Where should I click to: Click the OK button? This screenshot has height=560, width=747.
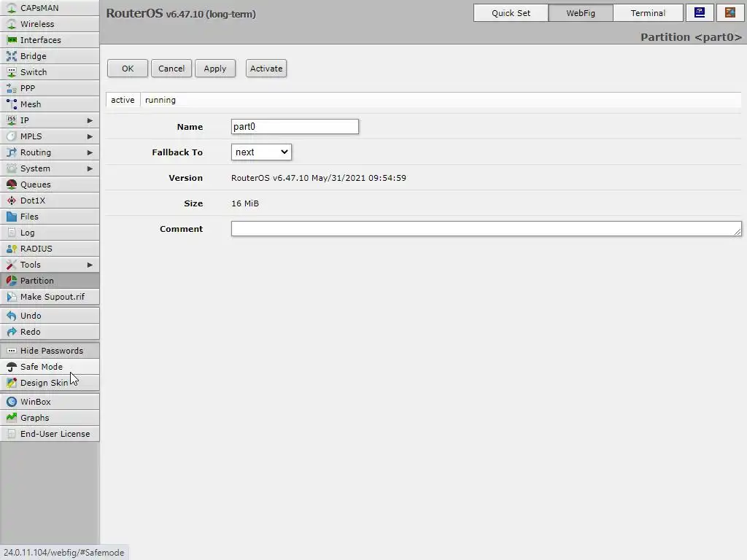(x=128, y=68)
